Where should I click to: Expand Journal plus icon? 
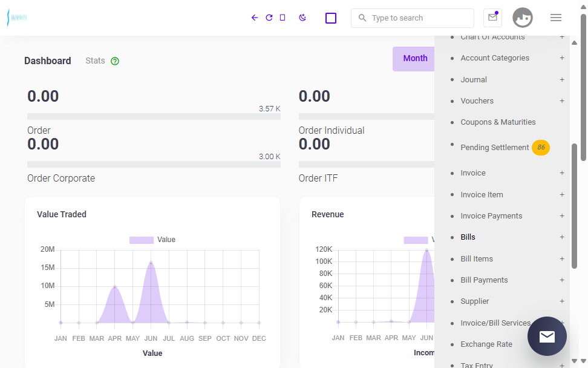[562, 79]
